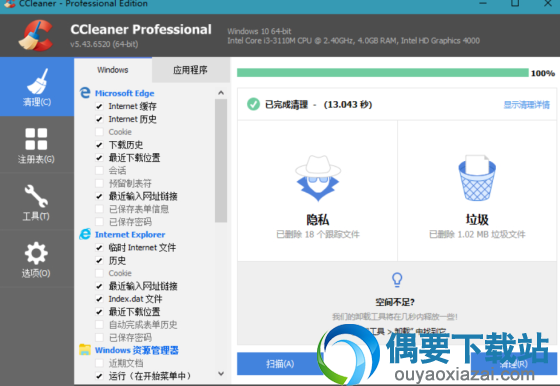Image resolution: width=560 pixels, height=386 pixels.
Task: Uncheck Internet 缓存 under Microsoft Edge
Action: (99, 106)
